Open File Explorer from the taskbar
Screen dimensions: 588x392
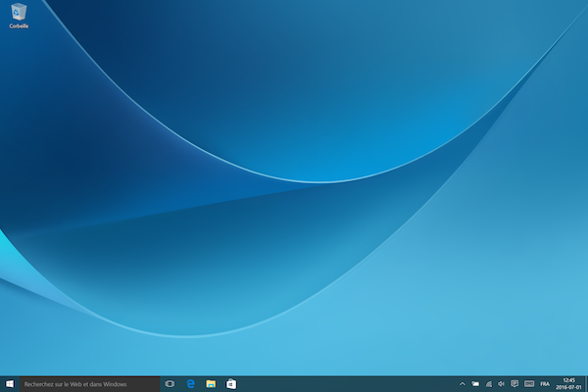click(x=211, y=384)
